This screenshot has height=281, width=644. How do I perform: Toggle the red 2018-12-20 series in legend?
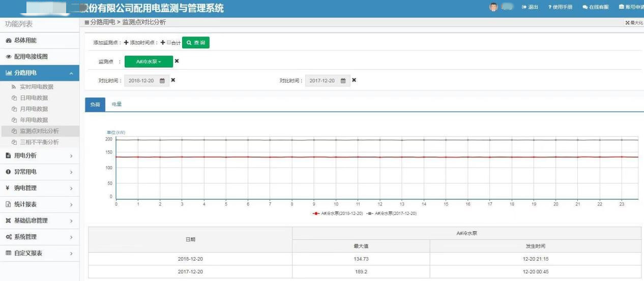(x=338, y=213)
